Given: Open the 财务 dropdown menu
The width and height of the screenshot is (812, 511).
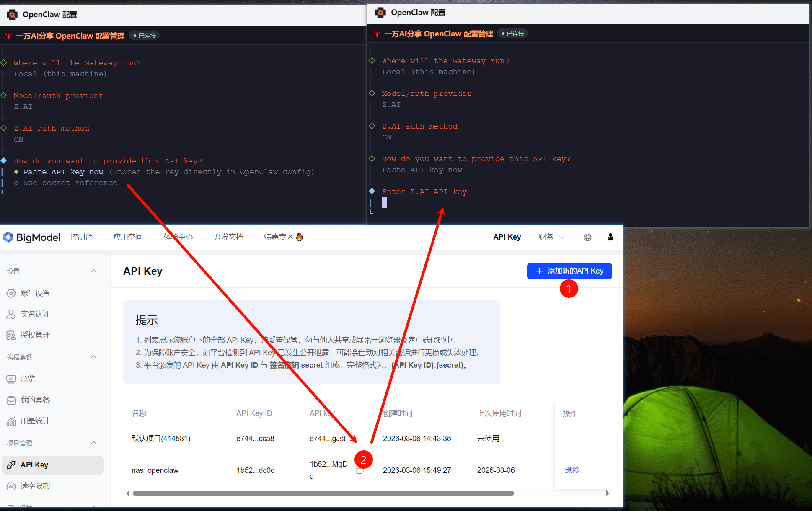Looking at the screenshot, I should click(x=551, y=237).
